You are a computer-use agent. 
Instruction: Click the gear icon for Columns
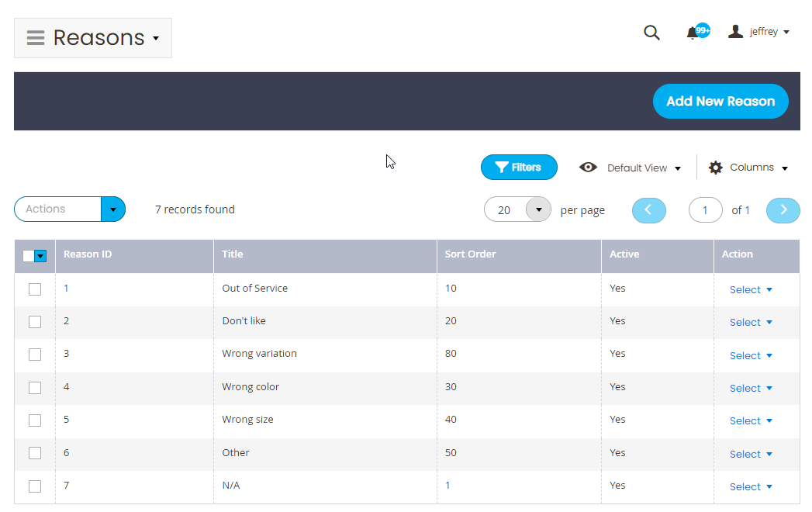pyautogui.click(x=715, y=168)
